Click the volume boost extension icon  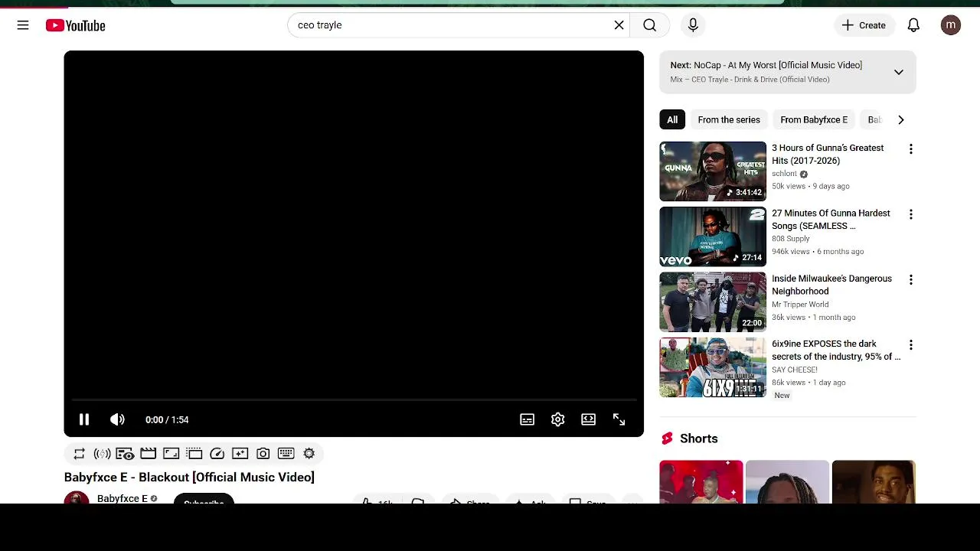[x=102, y=454]
